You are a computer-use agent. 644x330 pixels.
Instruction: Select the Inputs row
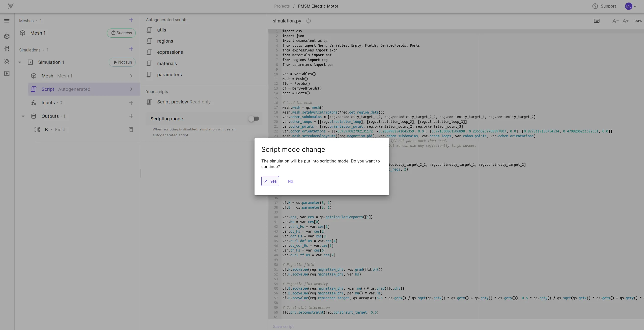click(x=84, y=103)
